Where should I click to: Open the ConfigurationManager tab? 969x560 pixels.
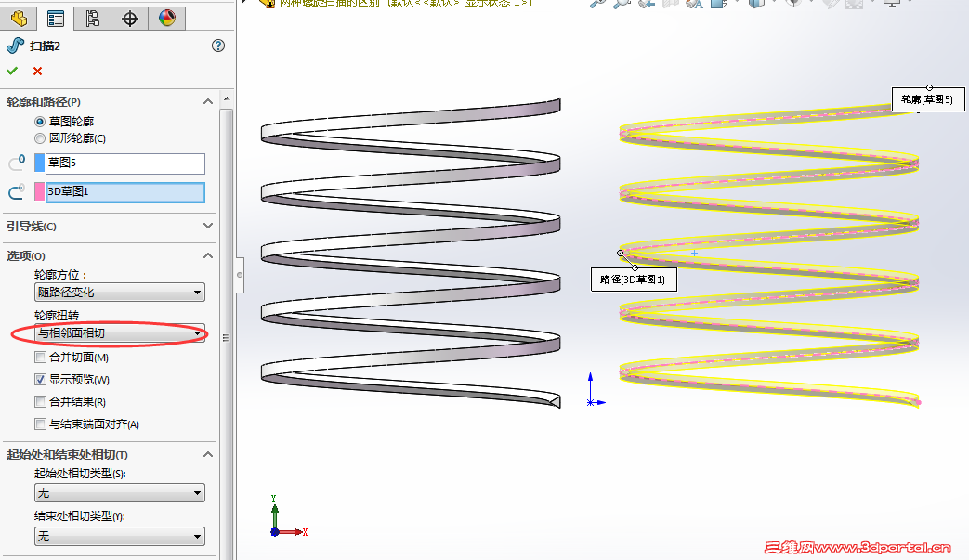pyautogui.click(x=93, y=19)
